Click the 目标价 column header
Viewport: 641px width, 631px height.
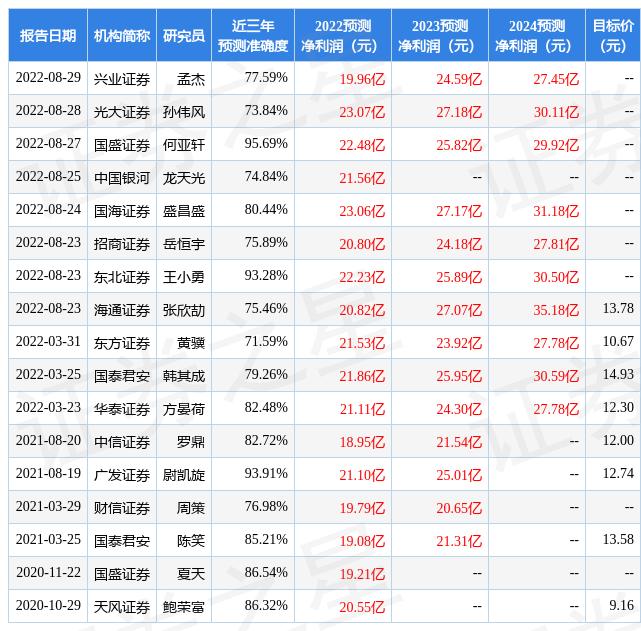coord(613,36)
